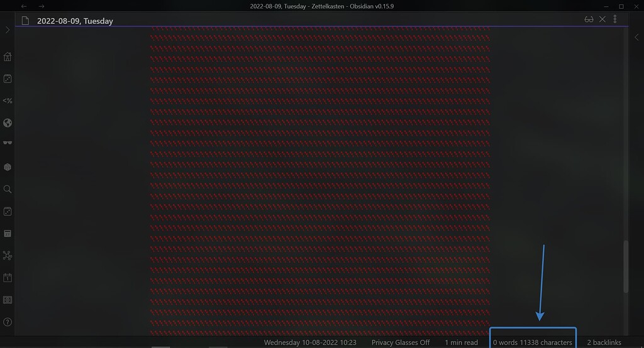Open today's daily note calendar icon

point(8,278)
